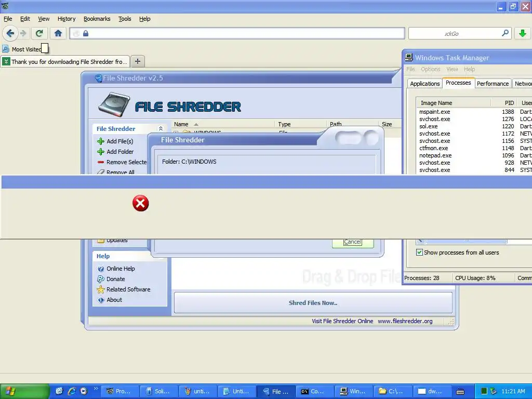
Task: Sort processes by PID column header
Action: click(504, 103)
